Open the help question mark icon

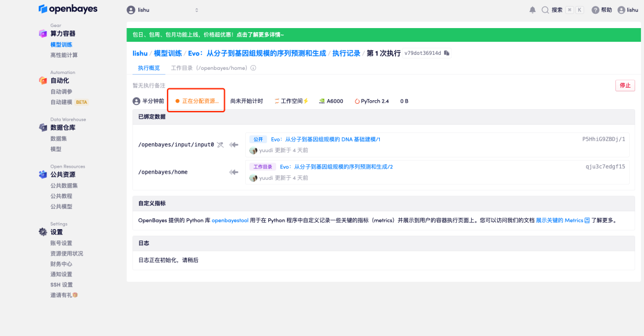(x=595, y=10)
